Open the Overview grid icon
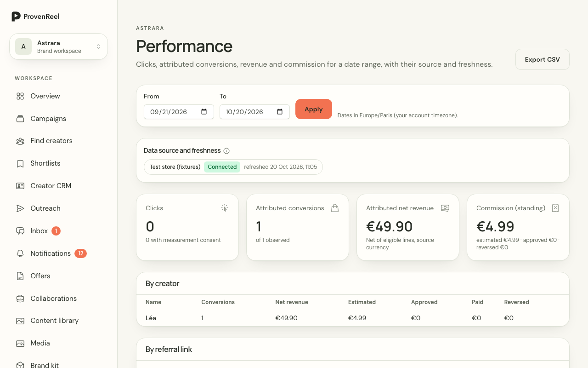Image resolution: width=588 pixels, height=368 pixels. pos(20,96)
